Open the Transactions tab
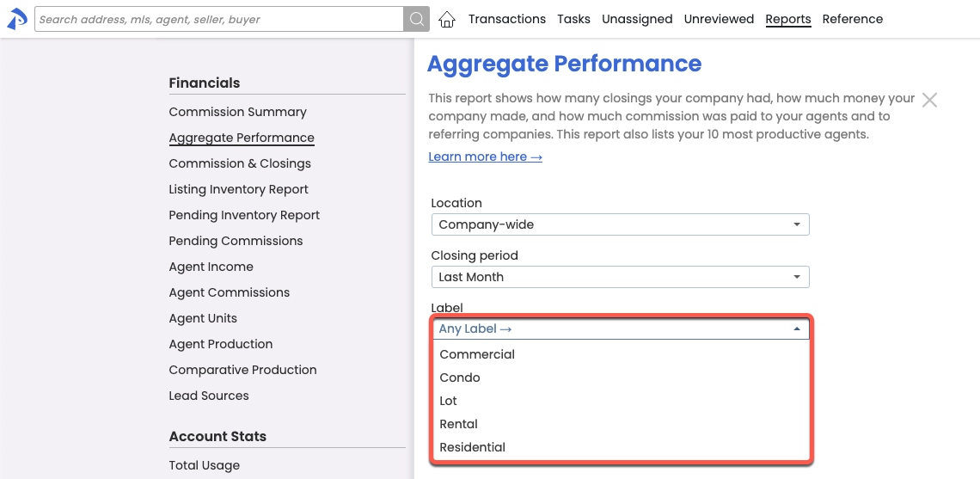980x479 pixels. [507, 19]
